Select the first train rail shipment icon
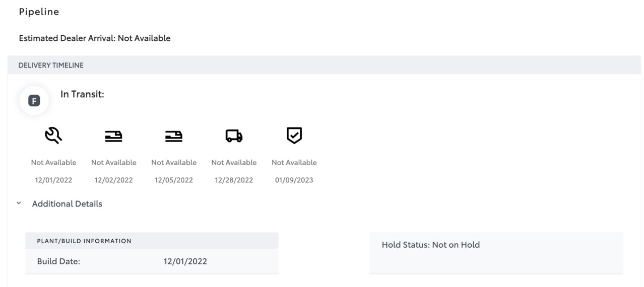This screenshot has height=287, width=644. [113, 136]
